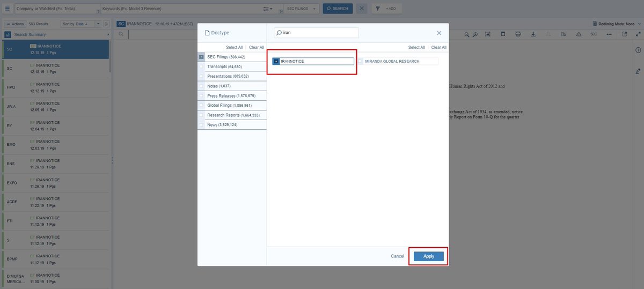Close the Doctype dialog with X
Screen dimensions: 644x289
click(439, 33)
